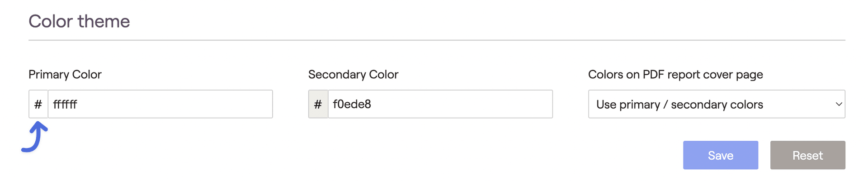Viewport: 868px width, 181px height.
Task: Click the Color theme section heading
Action: [79, 21]
